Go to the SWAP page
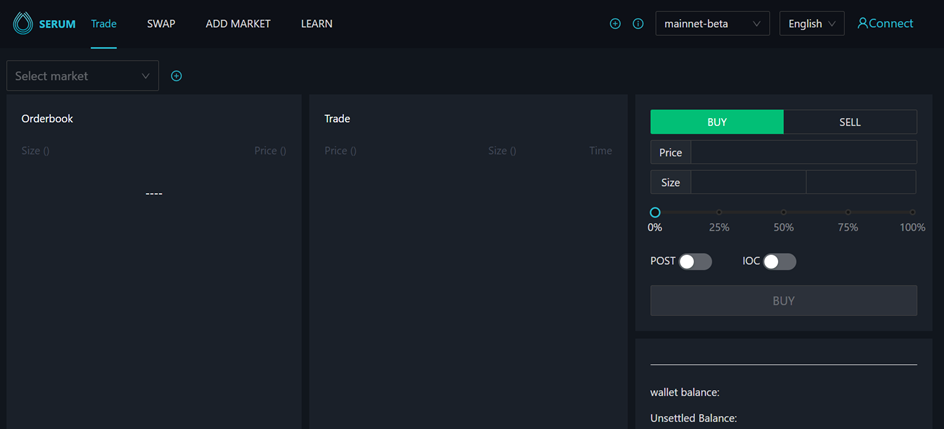Viewport: 944px width, 429px height. [x=161, y=24]
